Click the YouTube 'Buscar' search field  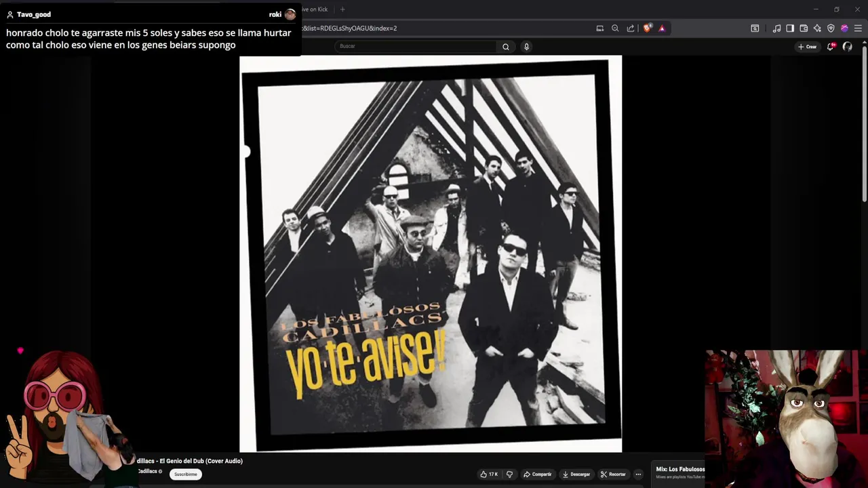click(x=416, y=46)
